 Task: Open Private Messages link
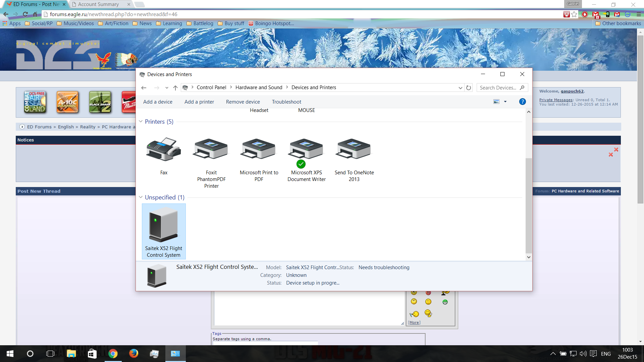[556, 100]
